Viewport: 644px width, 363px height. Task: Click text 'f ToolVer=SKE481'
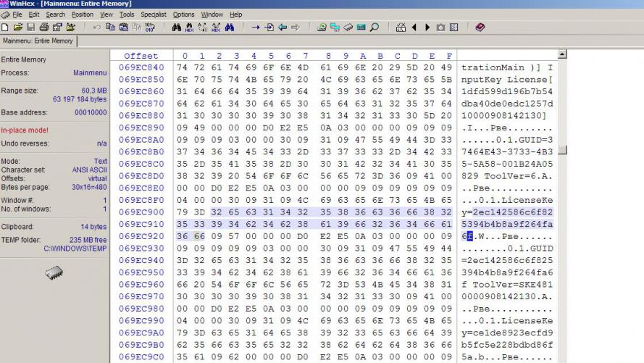coord(507,285)
